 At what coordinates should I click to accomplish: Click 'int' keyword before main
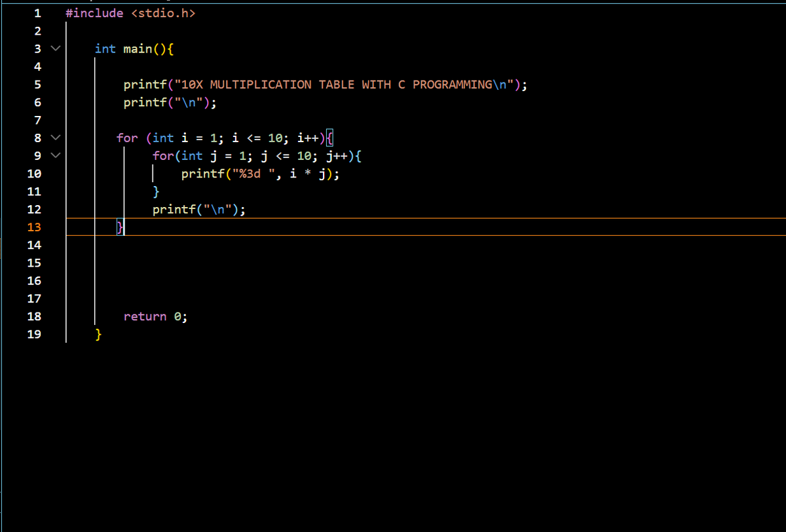105,48
